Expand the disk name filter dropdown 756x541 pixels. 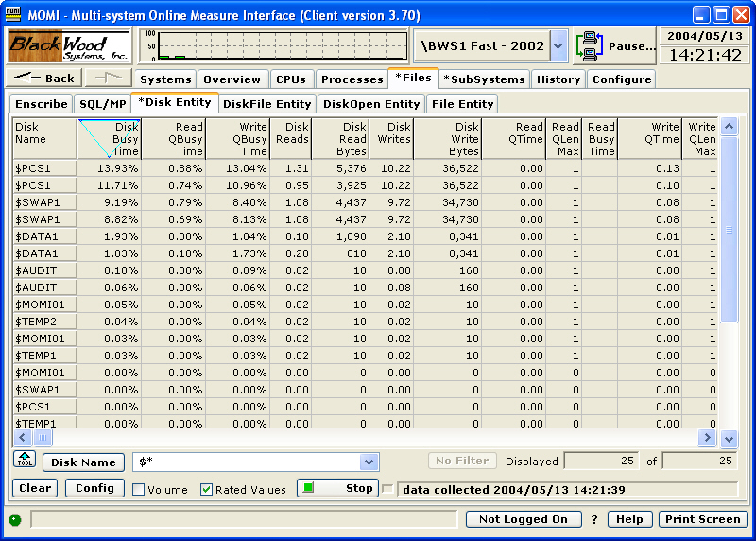(x=369, y=462)
